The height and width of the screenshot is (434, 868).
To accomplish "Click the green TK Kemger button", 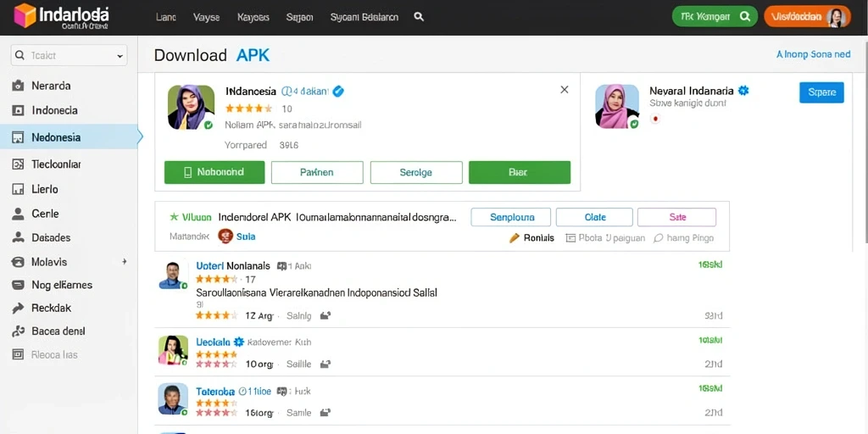I will point(715,17).
